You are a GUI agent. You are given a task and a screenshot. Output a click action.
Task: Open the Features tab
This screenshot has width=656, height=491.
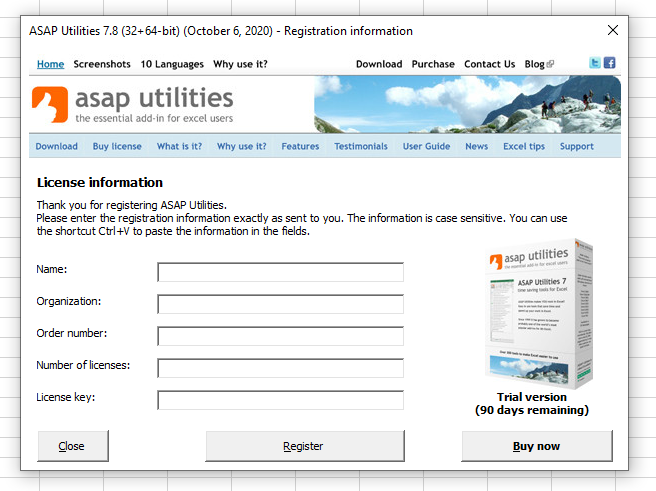click(300, 146)
